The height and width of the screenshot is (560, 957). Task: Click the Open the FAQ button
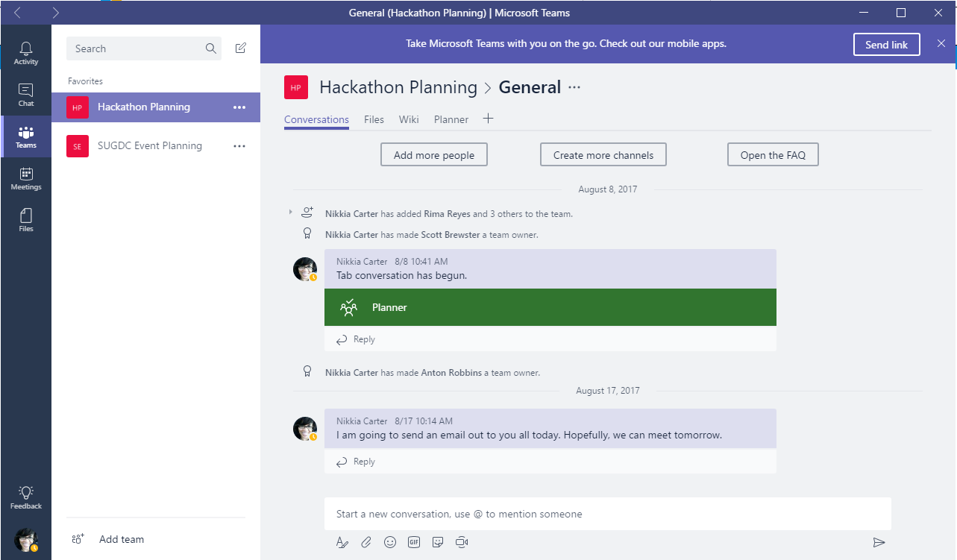(x=773, y=155)
